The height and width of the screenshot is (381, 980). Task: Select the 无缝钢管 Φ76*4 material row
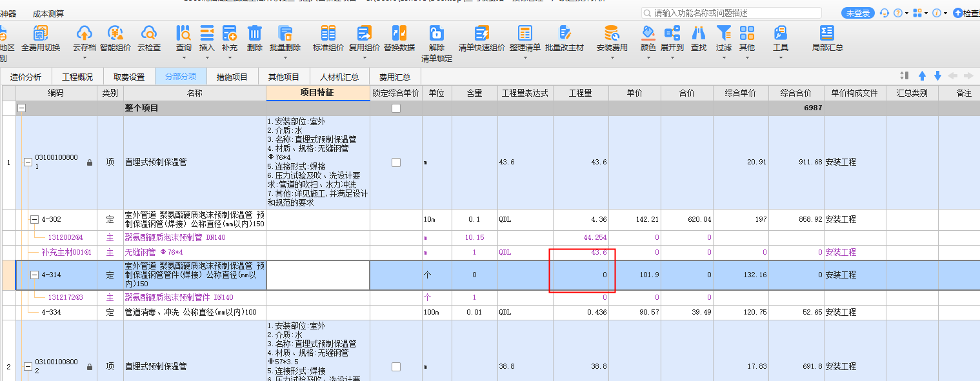point(490,252)
